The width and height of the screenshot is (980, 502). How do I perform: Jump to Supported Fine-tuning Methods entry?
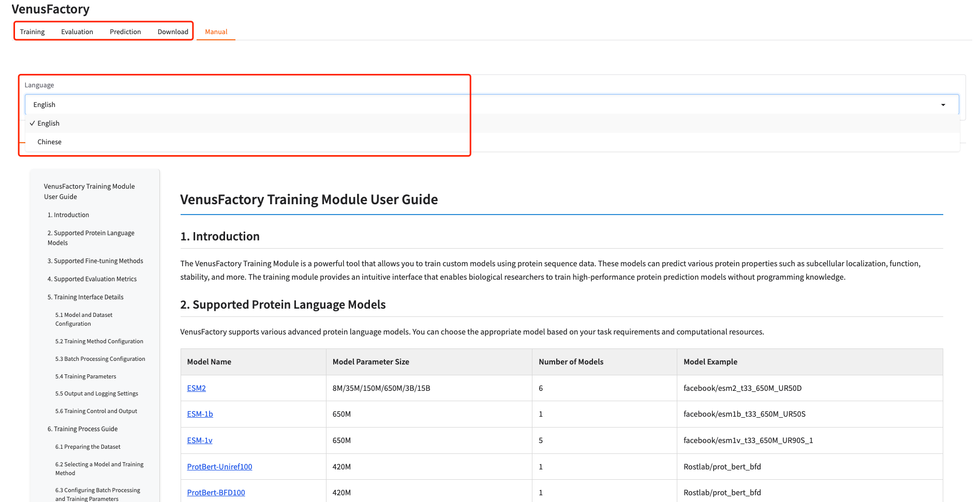95,261
